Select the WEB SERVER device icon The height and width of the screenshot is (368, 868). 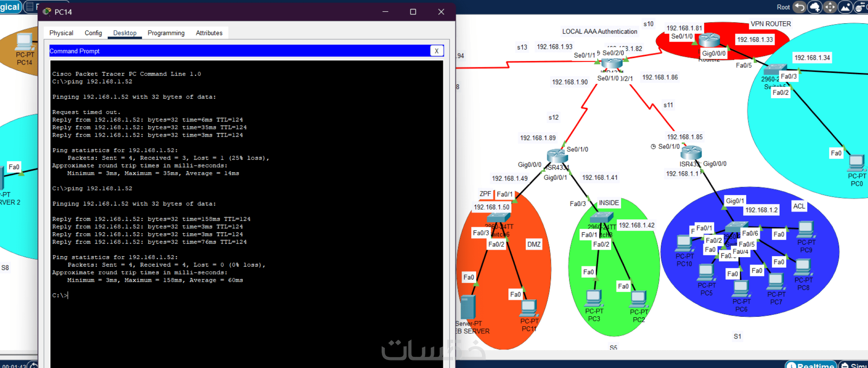[x=468, y=308]
